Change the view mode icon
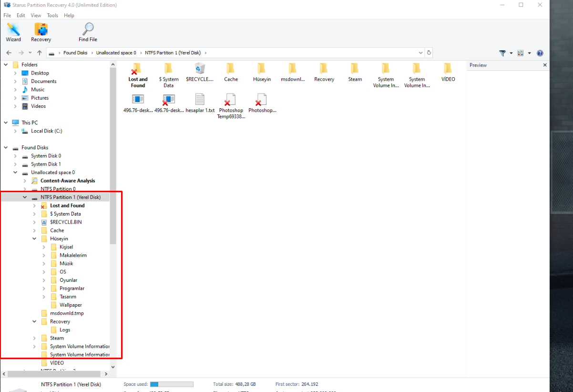Screen dimensions: 573x392 click(520, 53)
